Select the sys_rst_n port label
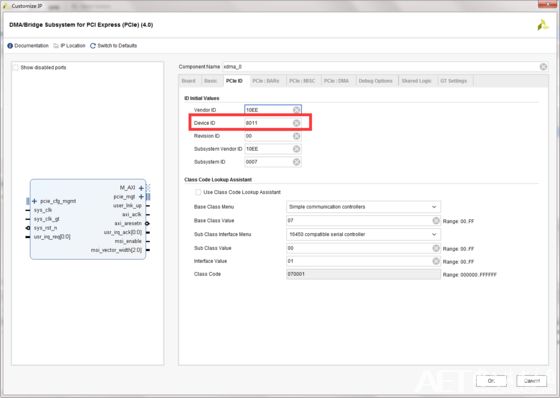This screenshot has width=560, height=398. pos(45,228)
